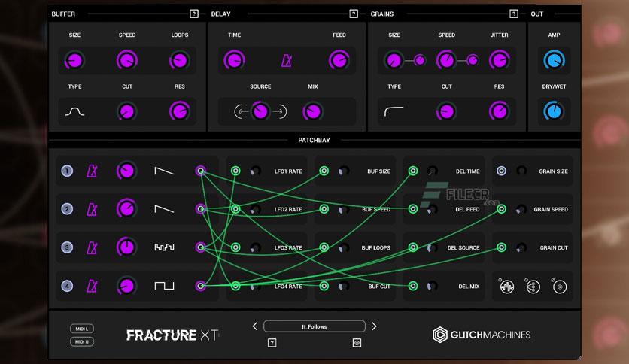
Task: Toggle LFO 1 tempo sync metronome
Action: pos(93,171)
